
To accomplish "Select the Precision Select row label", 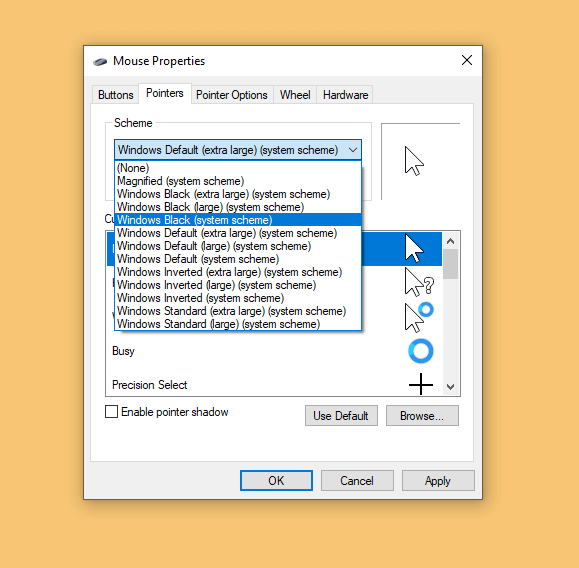I will tap(150, 385).
